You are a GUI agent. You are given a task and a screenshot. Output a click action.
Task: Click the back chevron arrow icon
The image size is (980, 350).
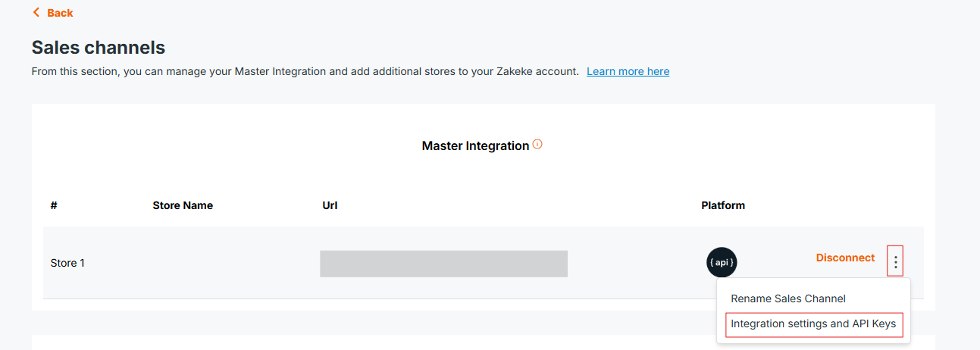(36, 12)
